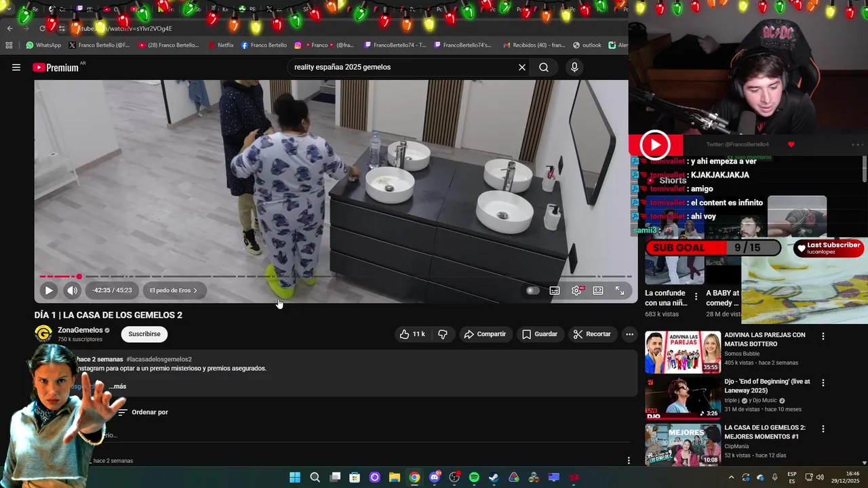
Task: Open the ZonaGemelos channel name link
Action: [x=80, y=330]
